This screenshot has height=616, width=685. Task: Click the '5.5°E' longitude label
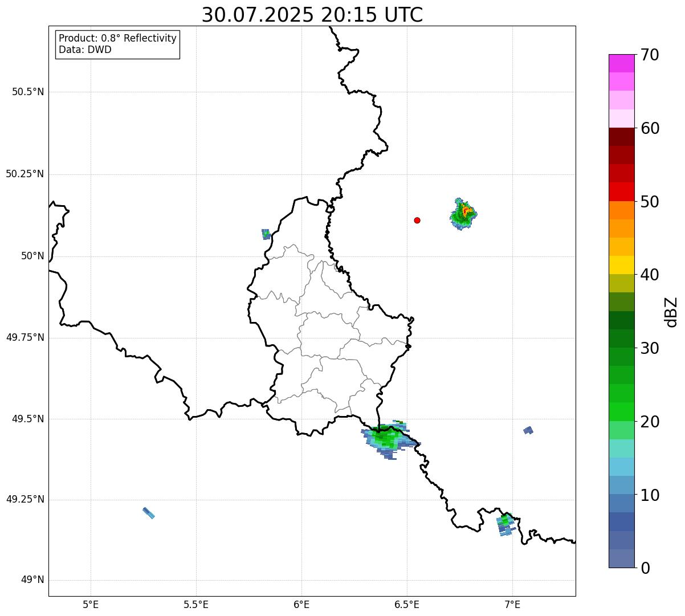pyautogui.click(x=196, y=604)
